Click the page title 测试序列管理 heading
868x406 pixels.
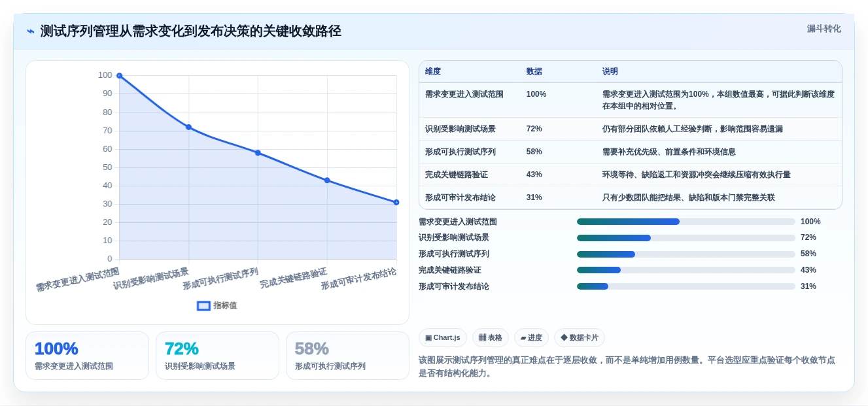click(x=191, y=31)
